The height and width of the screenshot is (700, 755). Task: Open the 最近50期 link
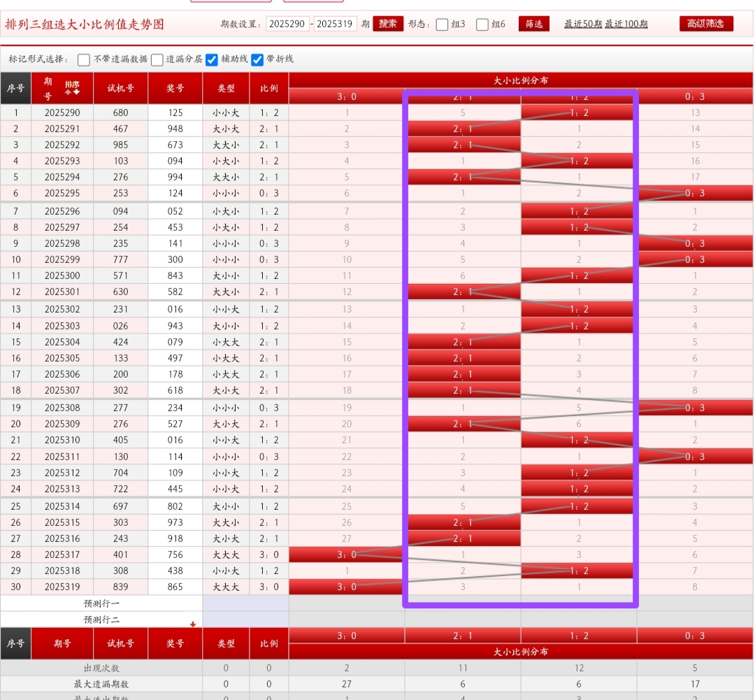pos(583,24)
